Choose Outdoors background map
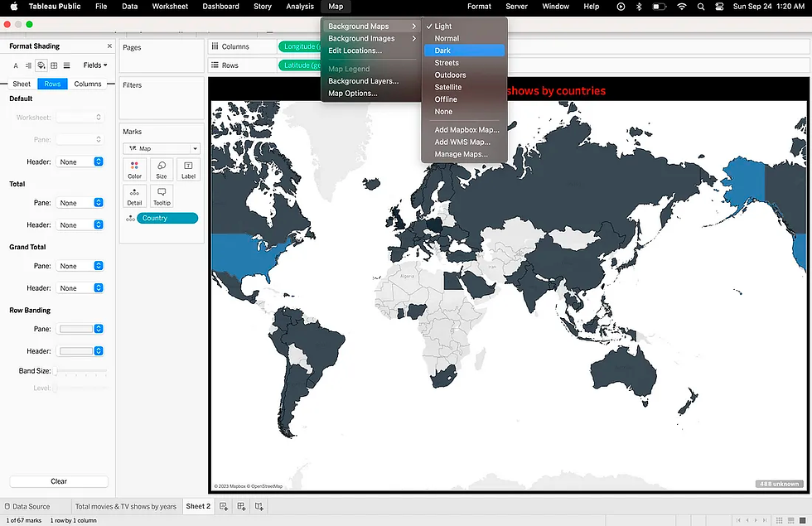812x526 pixels. 464,75
